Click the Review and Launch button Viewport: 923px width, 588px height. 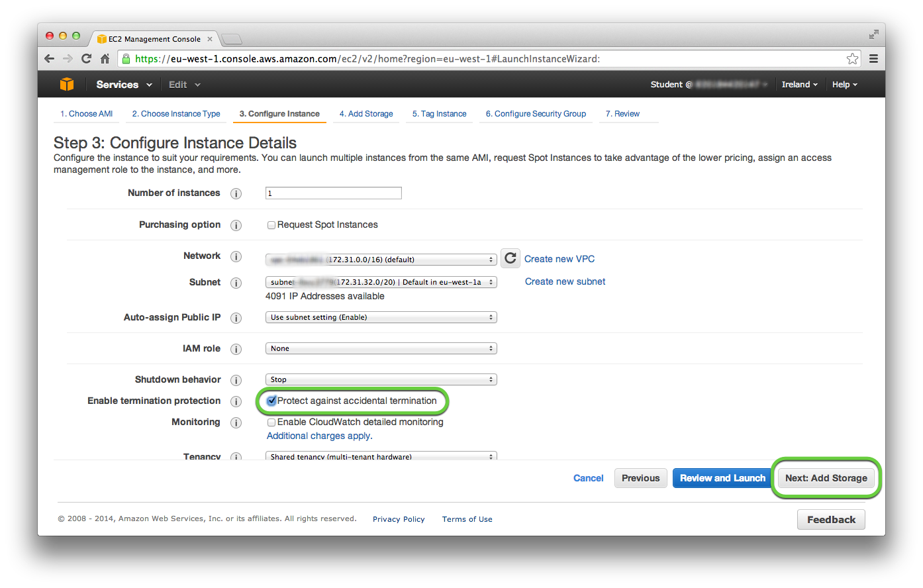pos(722,478)
